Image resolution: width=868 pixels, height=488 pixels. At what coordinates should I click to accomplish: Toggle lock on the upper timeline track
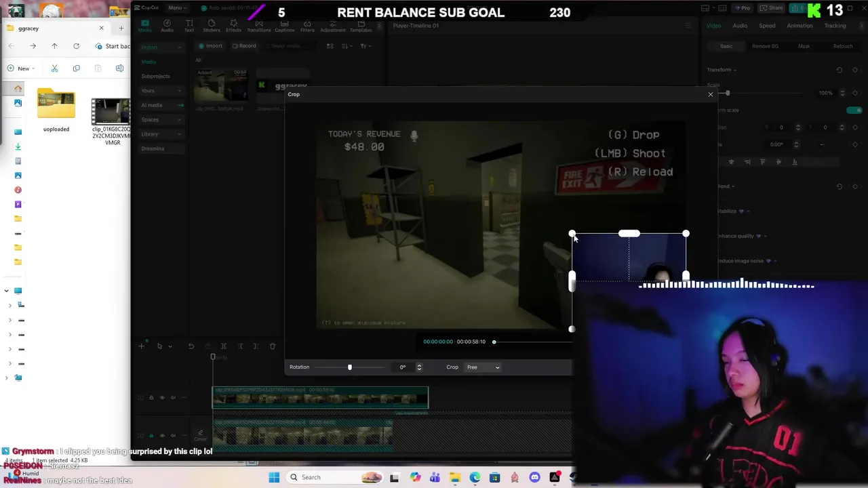151,398
